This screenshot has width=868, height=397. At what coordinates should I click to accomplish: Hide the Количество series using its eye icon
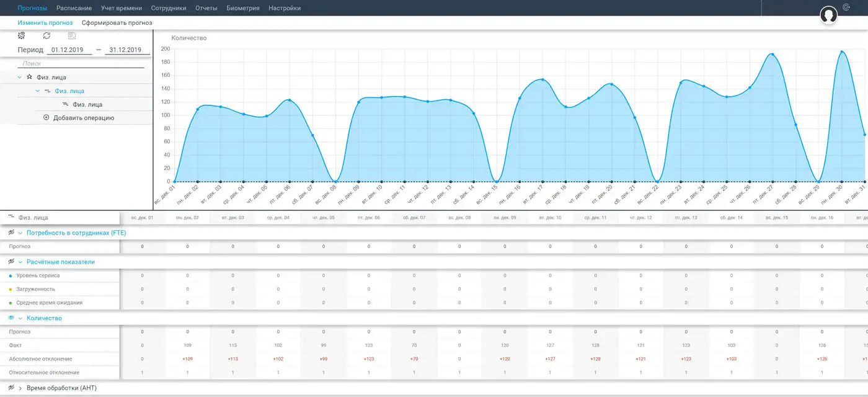pyautogui.click(x=11, y=318)
